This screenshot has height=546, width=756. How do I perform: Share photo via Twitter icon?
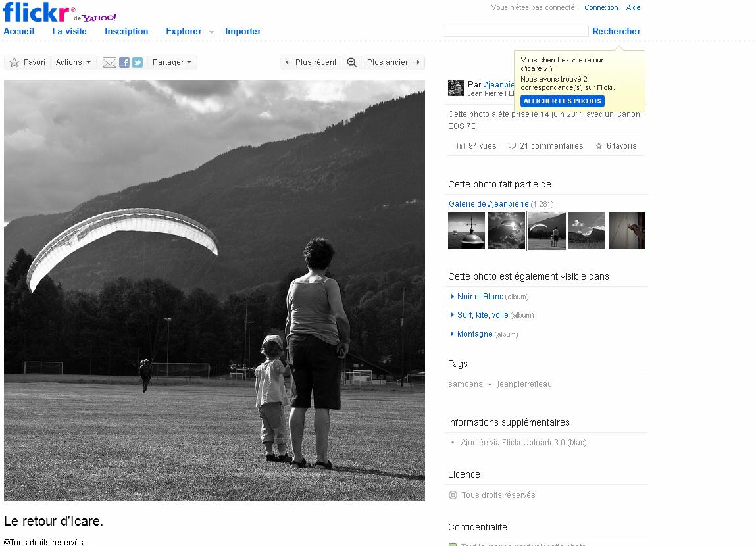point(137,62)
